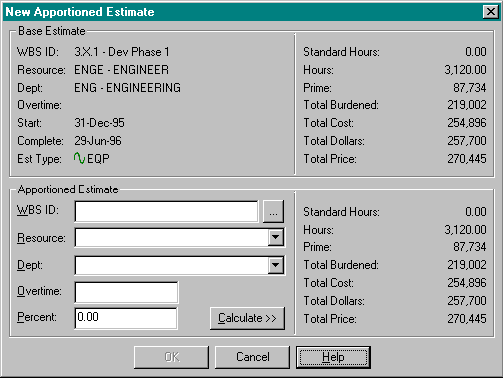Image resolution: width=503 pixels, height=379 pixels.
Task: Expand the Dept dropdown arrow
Action: pyautogui.click(x=275, y=265)
